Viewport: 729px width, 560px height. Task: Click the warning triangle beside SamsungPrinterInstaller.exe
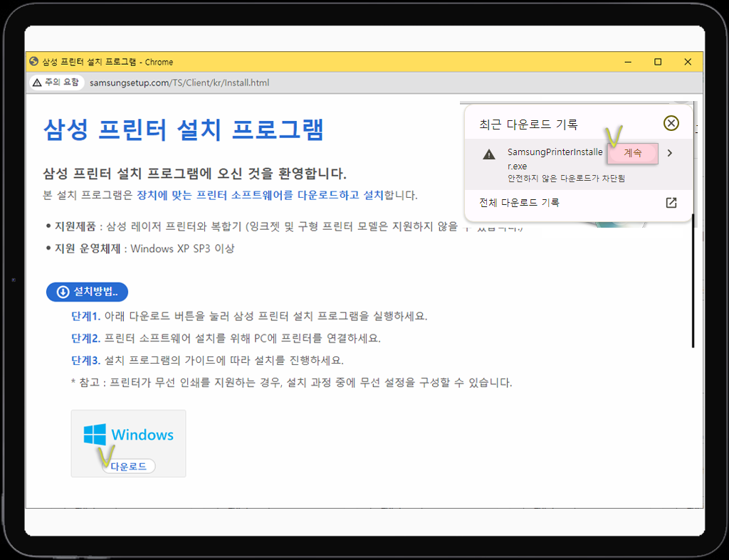click(488, 152)
